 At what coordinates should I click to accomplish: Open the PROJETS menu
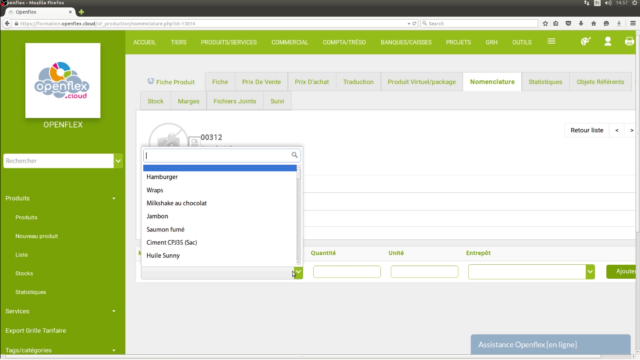click(458, 42)
